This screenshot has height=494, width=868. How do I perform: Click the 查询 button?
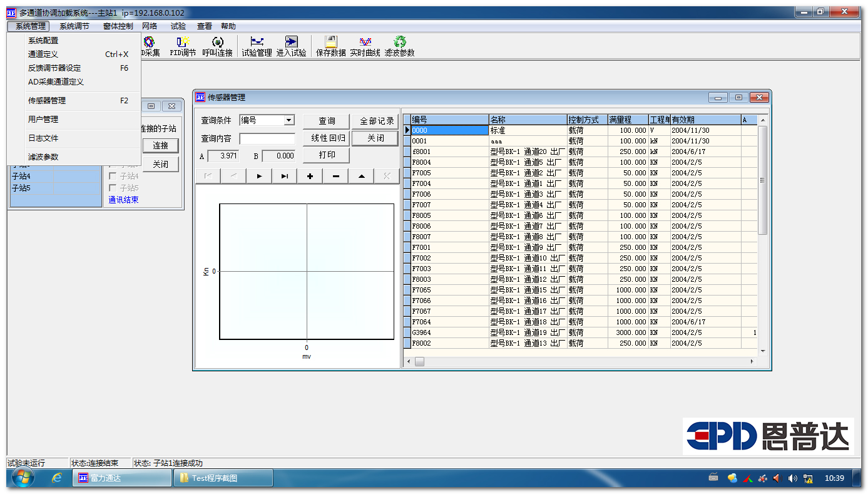327,121
